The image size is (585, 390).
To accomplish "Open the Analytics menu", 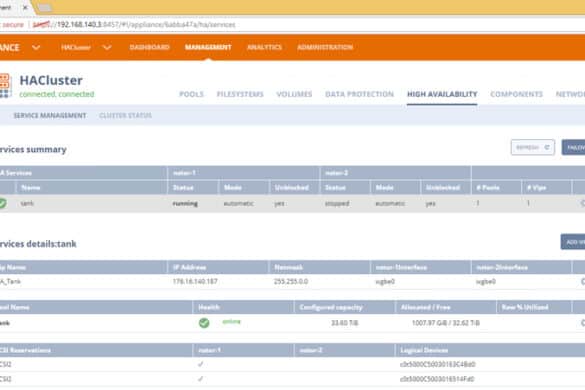I will (x=264, y=47).
